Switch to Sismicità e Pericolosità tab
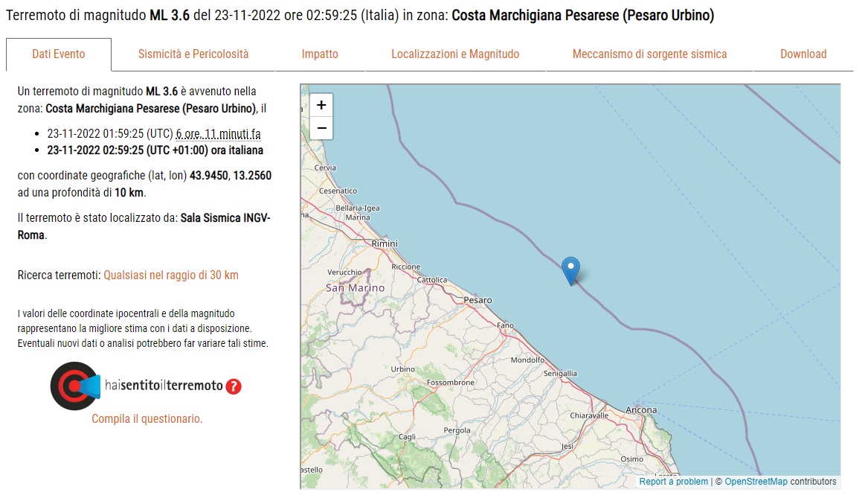This screenshot has width=868, height=501. [193, 54]
